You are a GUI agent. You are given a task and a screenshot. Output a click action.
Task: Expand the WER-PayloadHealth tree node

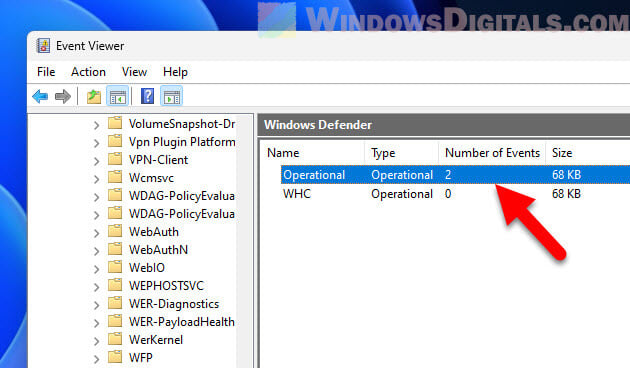[96, 323]
